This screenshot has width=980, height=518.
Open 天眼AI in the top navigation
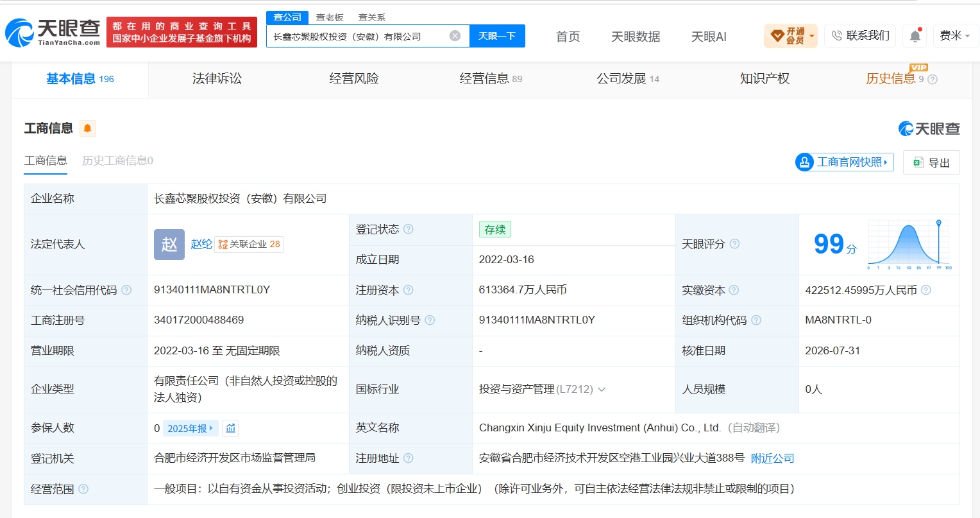point(709,37)
